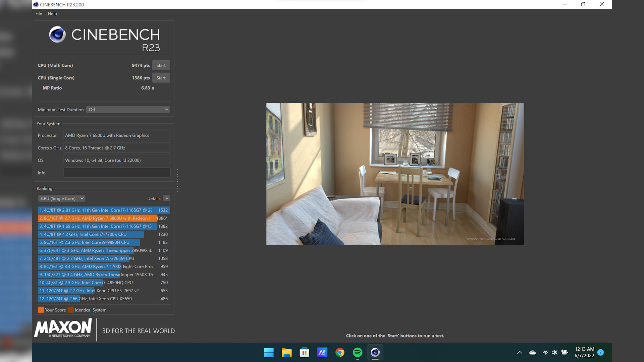Close the Cinebench window
Image resolution: width=644 pixels, height=362 pixels.
click(x=602, y=4)
